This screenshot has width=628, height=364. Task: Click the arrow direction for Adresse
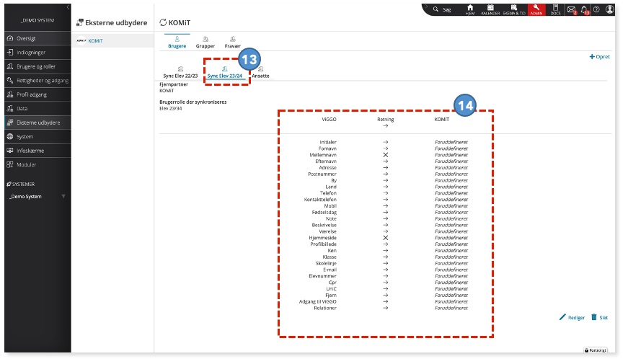[385, 168]
